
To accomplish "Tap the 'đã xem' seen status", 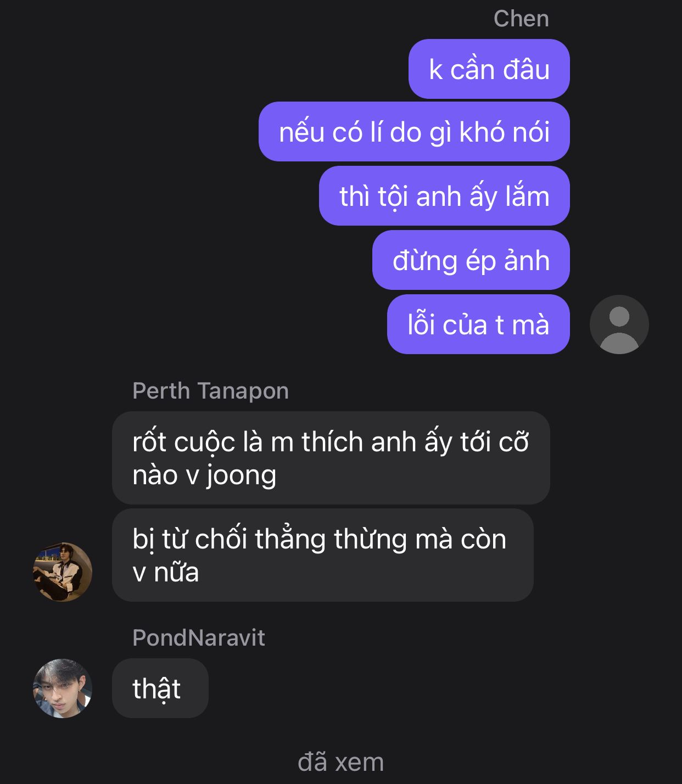I will 340,762.
